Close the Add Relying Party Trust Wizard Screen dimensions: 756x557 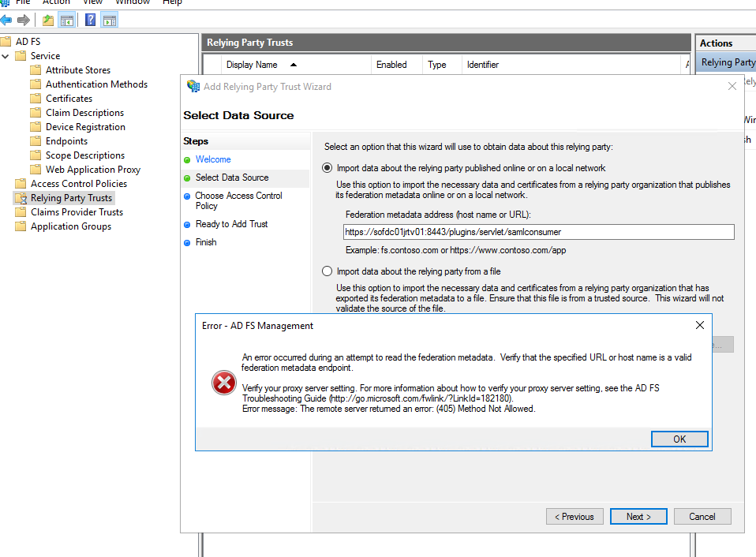(732, 86)
